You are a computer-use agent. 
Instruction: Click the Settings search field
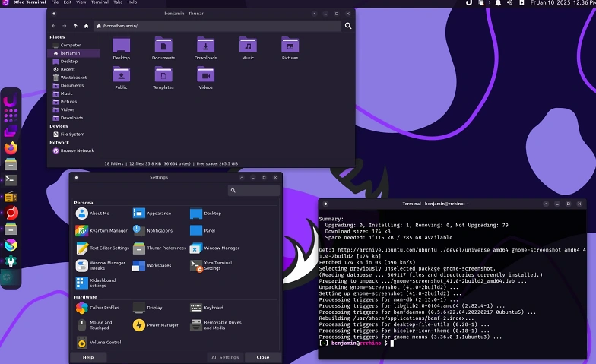[x=254, y=190]
